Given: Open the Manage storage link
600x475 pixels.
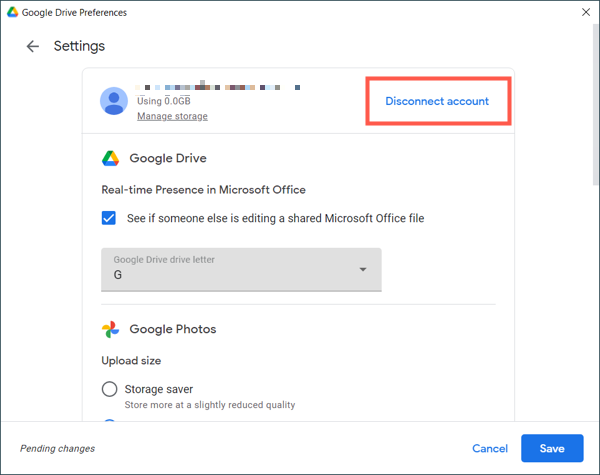Looking at the screenshot, I should (172, 117).
